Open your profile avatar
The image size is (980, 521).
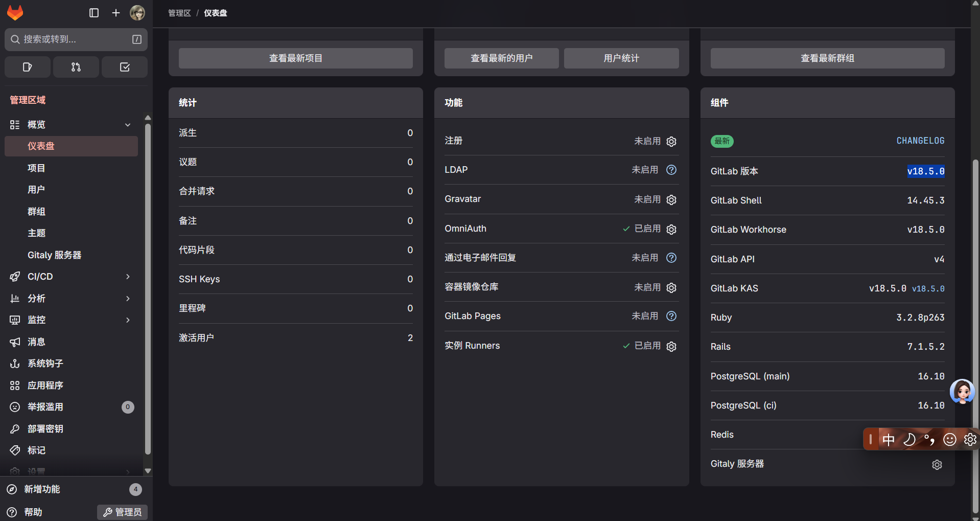coord(137,13)
